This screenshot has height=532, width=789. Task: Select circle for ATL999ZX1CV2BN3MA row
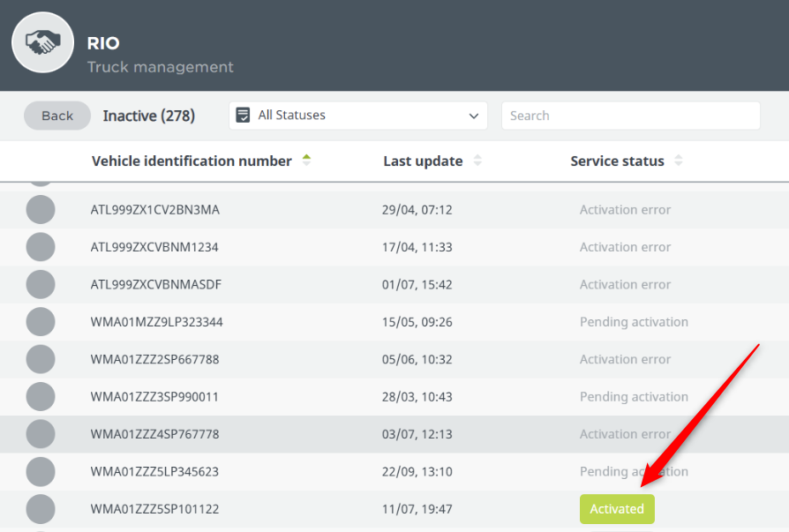click(41, 210)
